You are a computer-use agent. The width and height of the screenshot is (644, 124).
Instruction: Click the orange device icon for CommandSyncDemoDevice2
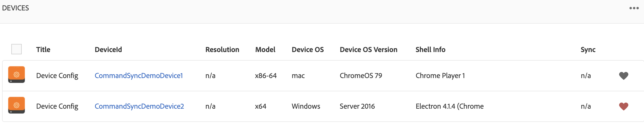pyautogui.click(x=17, y=105)
